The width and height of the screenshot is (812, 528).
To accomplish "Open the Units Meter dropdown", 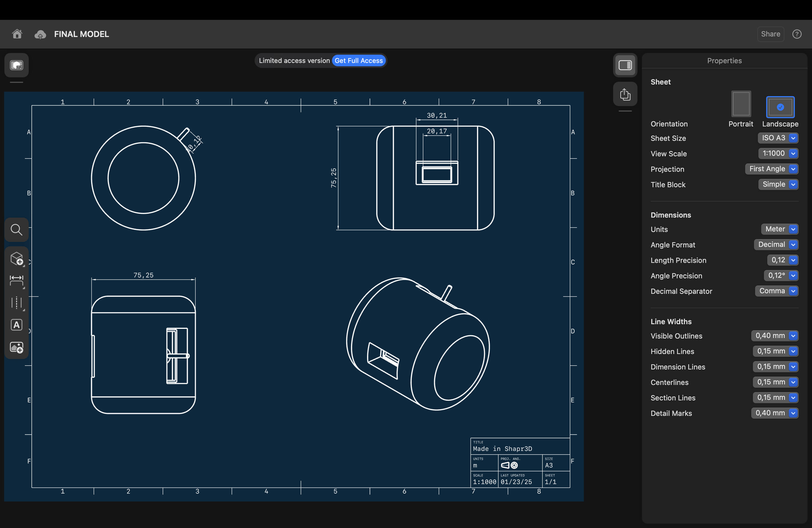I will point(779,229).
